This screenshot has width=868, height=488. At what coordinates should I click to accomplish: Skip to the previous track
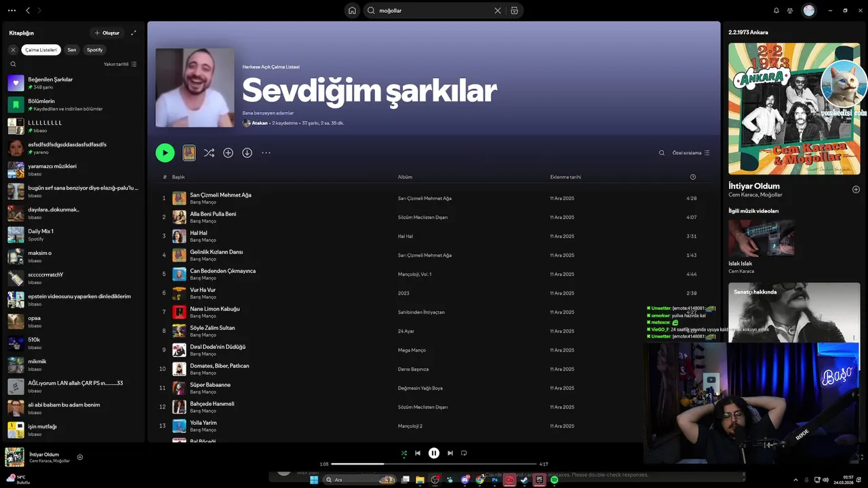click(x=418, y=453)
